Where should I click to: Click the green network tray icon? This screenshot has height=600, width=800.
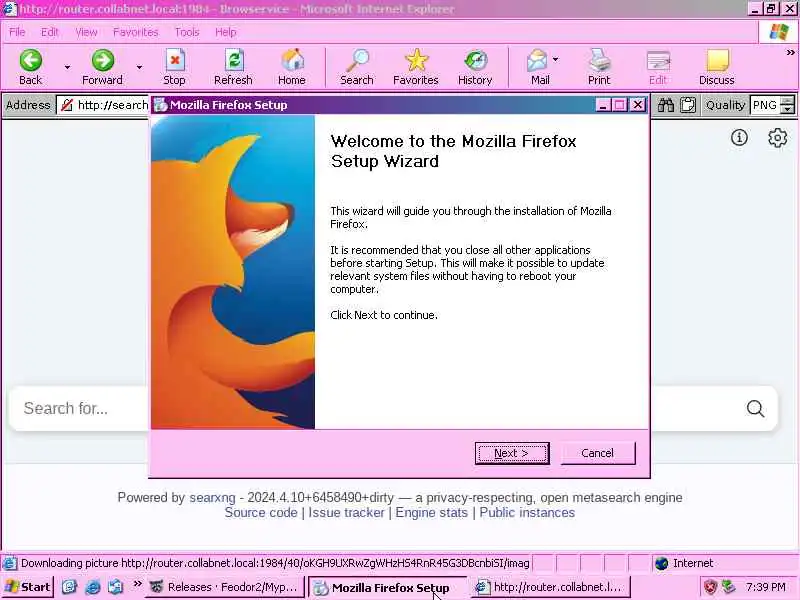729,587
